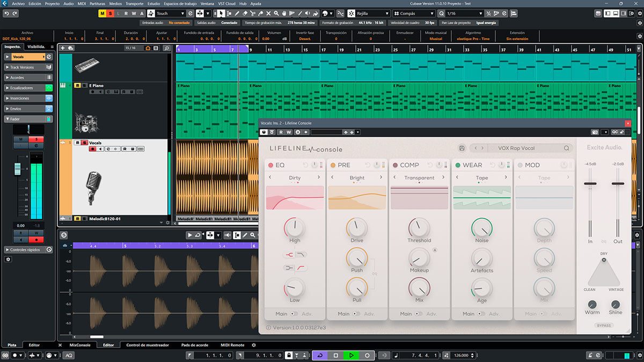Viewport: 644px width, 362px height.
Task: Click the global Solo S button in toolbar
Action: 110,13
